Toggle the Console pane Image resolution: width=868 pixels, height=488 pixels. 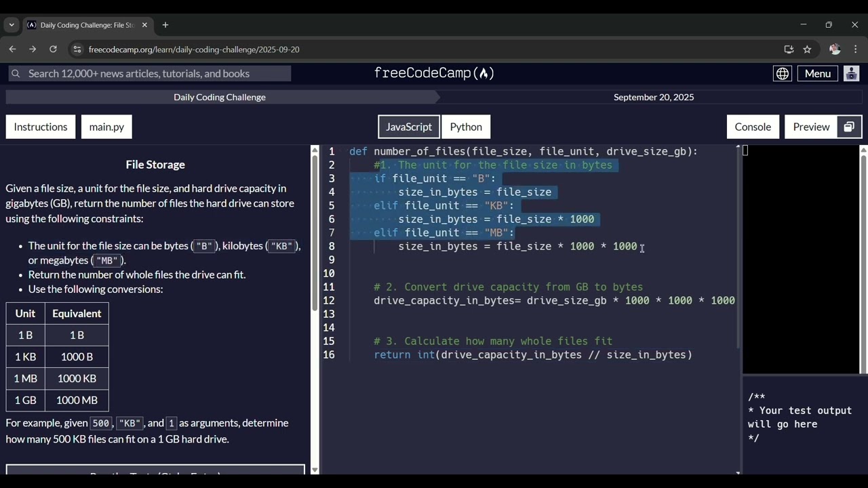(753, 127)
